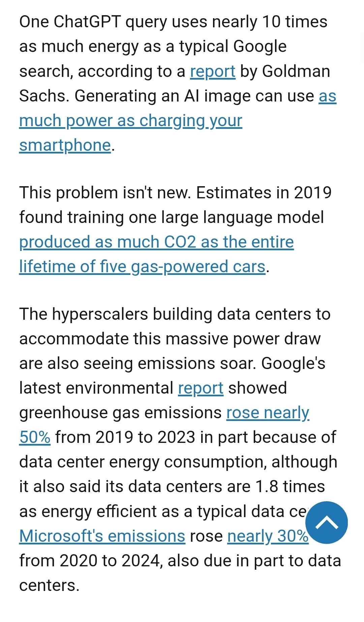364x622 pixels.
Task: Click the page scrollbar on the right edge
Action: tap(362, 47)
